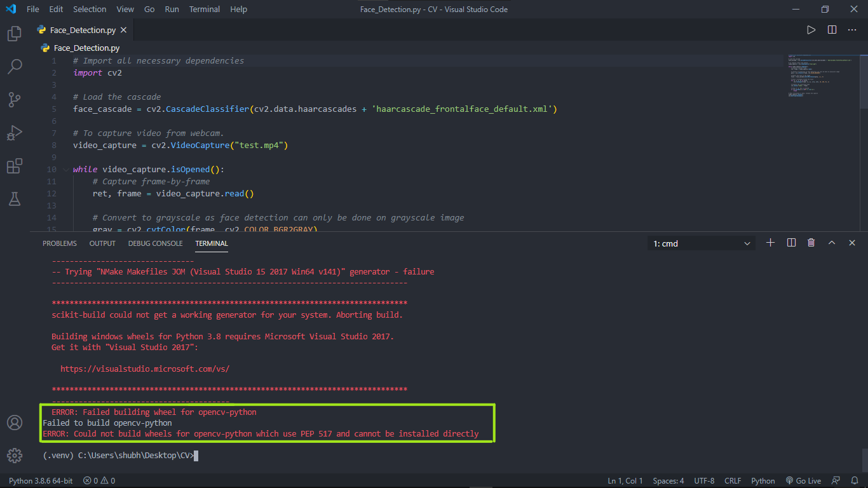Screen dimensions: 868x488
Task: Collapse the while loop at line 10
Action: tap(65, 169)
